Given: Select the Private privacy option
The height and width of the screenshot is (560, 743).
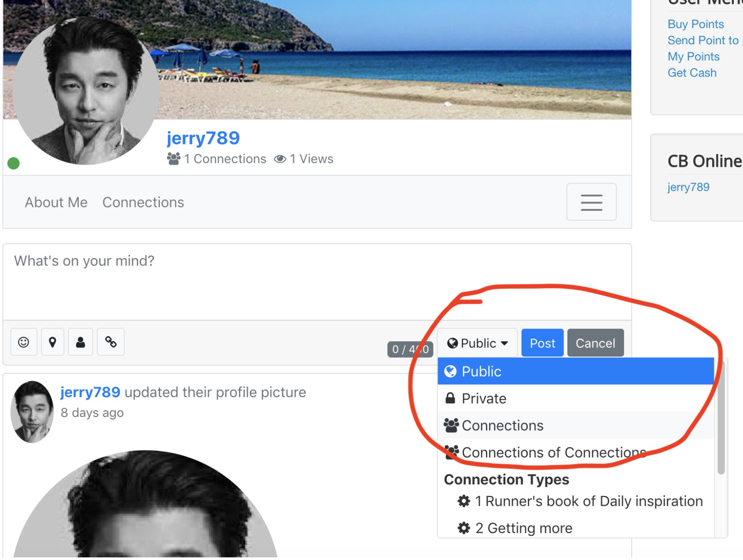Looking at the screenshot, I should click(x=576, y=398).
